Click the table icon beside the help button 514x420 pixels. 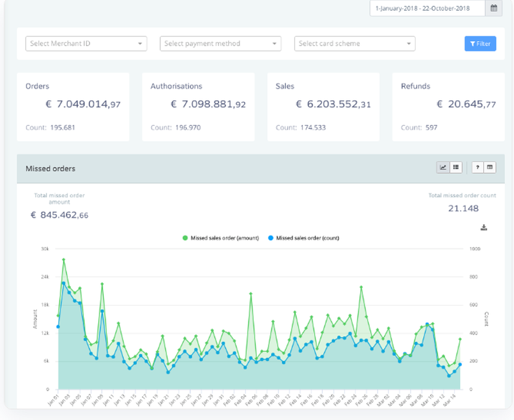(x=490, y=168)
